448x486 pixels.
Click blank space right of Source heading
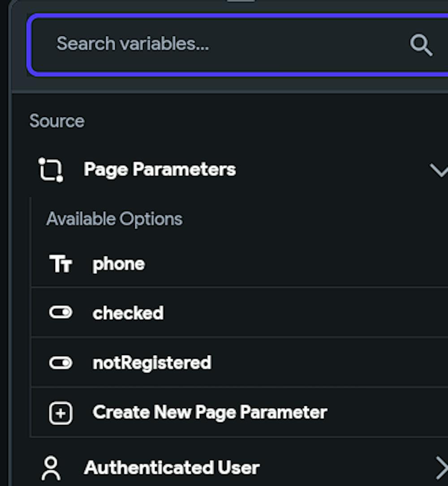269,121
